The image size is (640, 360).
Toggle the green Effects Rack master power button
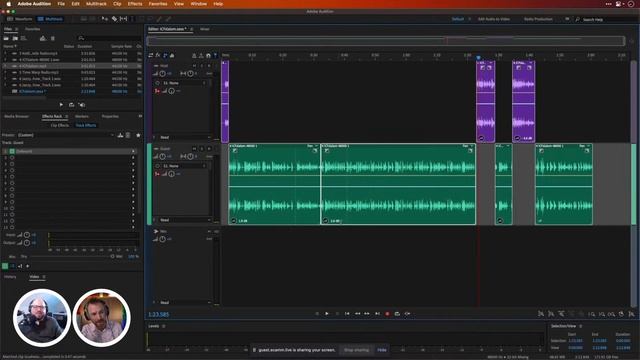(x=5, y=266)
